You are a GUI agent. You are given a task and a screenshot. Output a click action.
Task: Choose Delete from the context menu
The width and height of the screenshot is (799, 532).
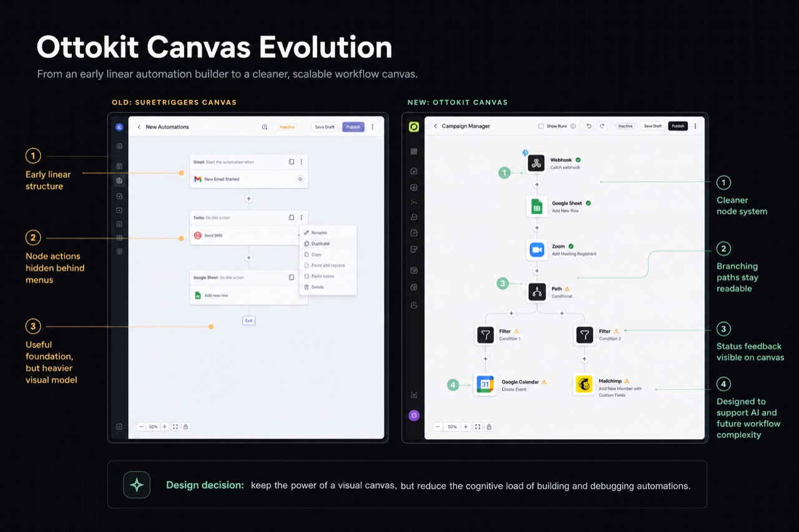[328, 287]
